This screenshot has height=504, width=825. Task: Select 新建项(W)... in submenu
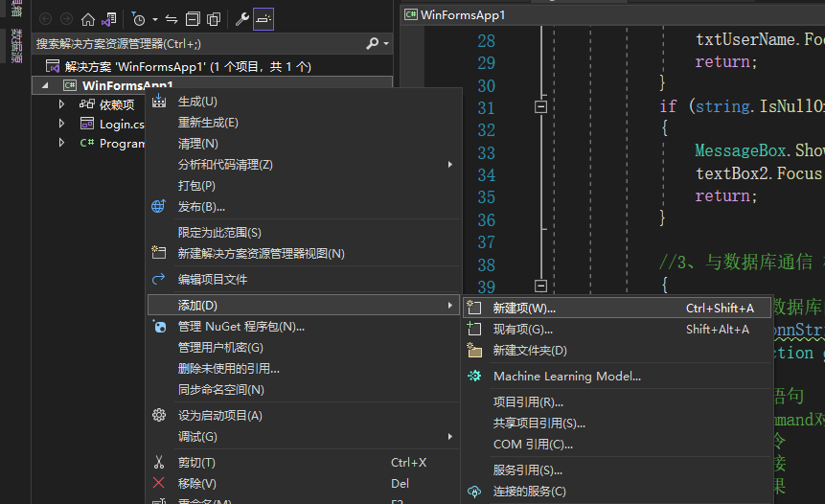(617, 309)
